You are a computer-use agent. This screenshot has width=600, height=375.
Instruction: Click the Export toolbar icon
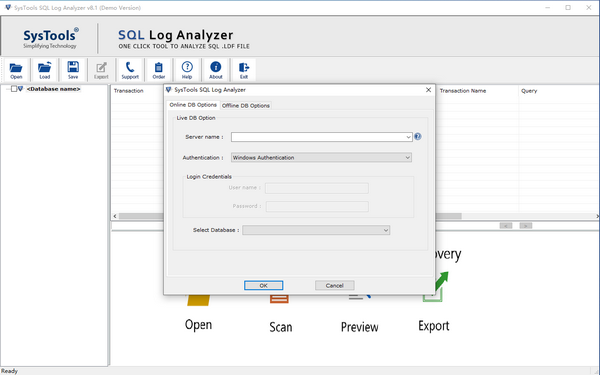[101, 70]
